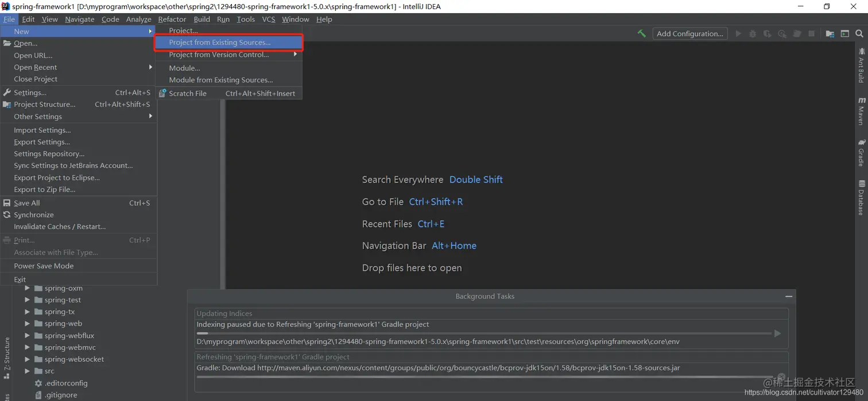Image resolution: width=868 pixels, height=401 pixels.
Task: Click the Ctrl+E Recent Files shortcut
Action: pos(431,224)
